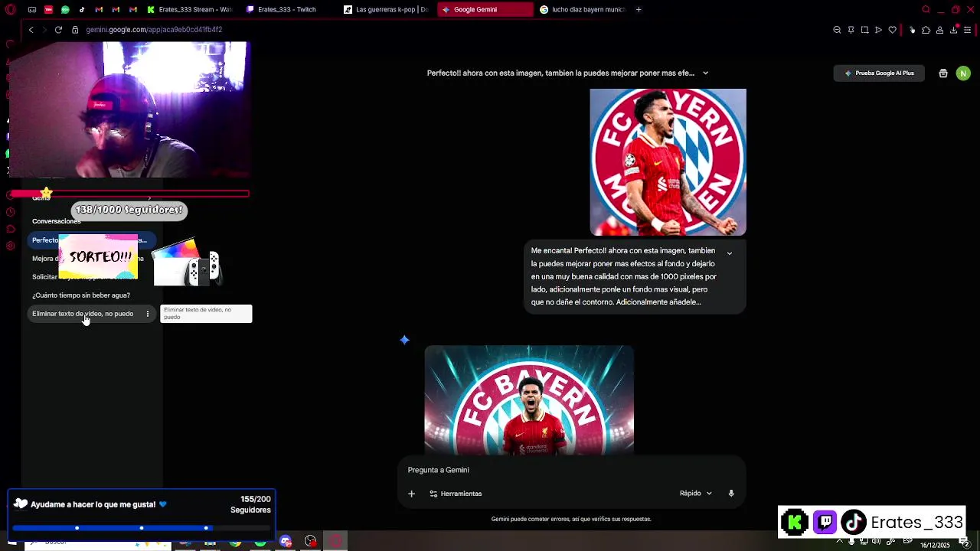The width and height of the screenshot is (980, 551).
Task: Open the notifications icon in system tray
Action: (x=965, y=542)
